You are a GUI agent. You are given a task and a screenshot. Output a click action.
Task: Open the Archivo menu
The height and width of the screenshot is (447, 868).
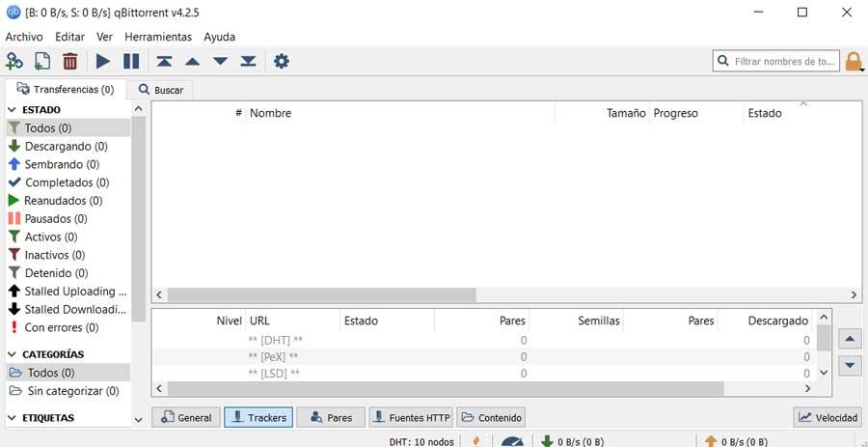(24, 37)
